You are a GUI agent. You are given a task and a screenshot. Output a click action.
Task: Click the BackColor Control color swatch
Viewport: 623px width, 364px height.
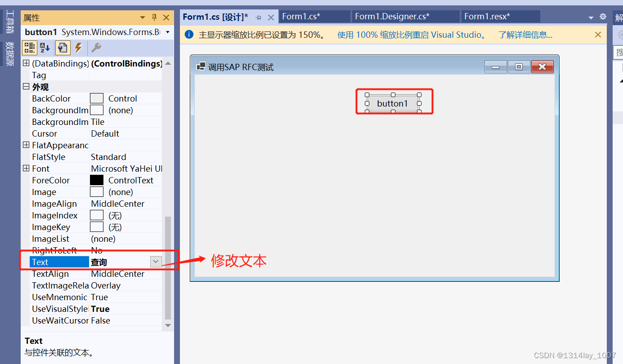pyautogui.click(x=97, y=98)
